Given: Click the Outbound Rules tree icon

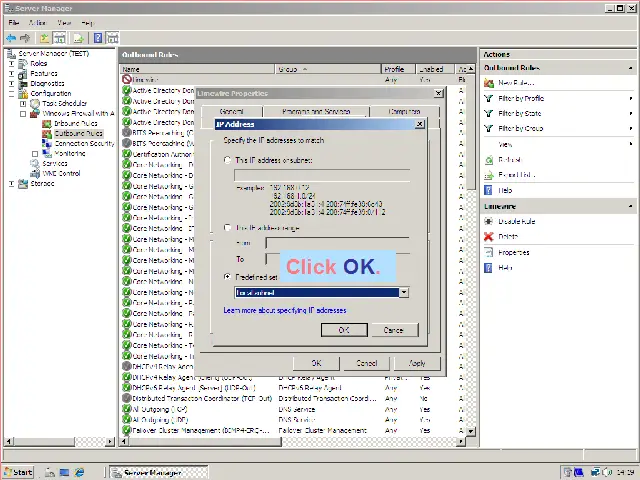Looking at the screenshot, I should click(x=47, y=133).
